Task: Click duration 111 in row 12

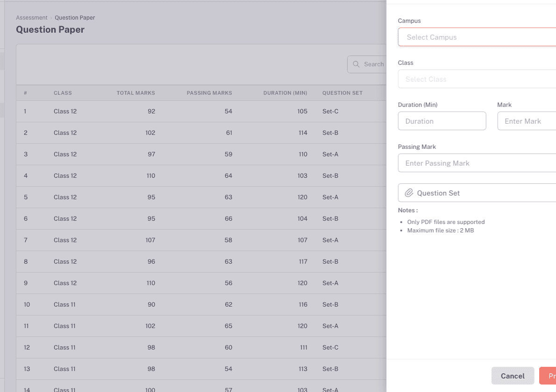Action: [x=304, y=347]
